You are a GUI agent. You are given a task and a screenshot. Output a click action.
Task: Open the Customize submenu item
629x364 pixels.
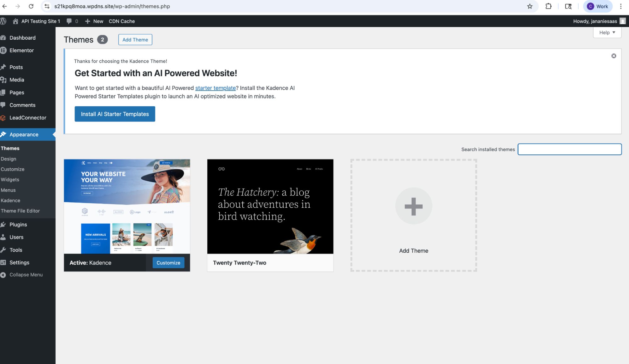13,169
